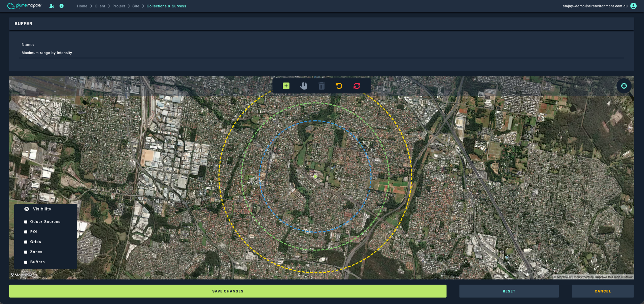Open Collections & Surveys breadcrumb

166,6
